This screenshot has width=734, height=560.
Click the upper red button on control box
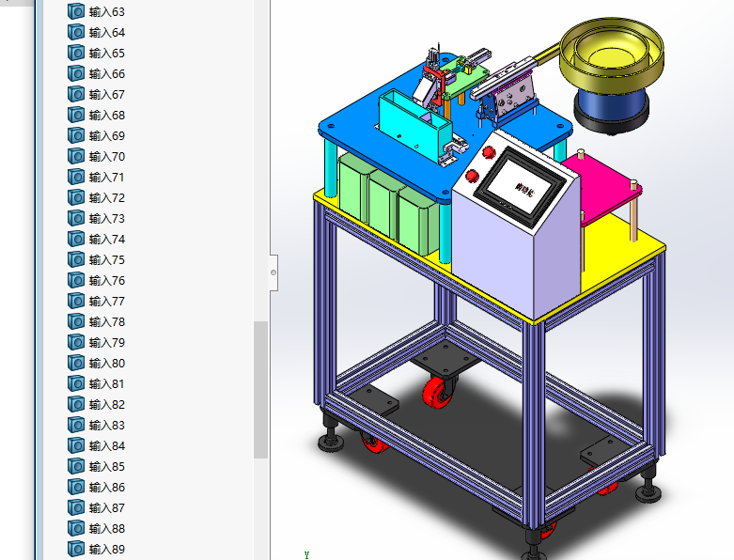489,151
